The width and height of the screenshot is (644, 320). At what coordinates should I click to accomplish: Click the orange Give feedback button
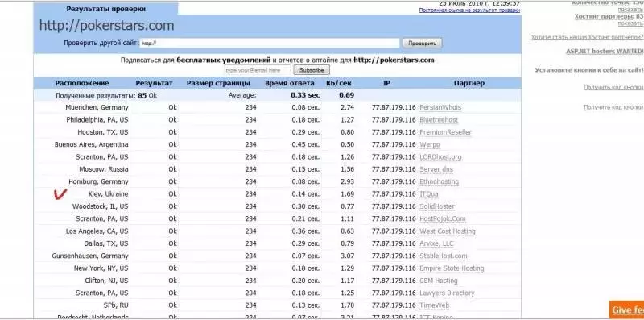coord(626,310)
